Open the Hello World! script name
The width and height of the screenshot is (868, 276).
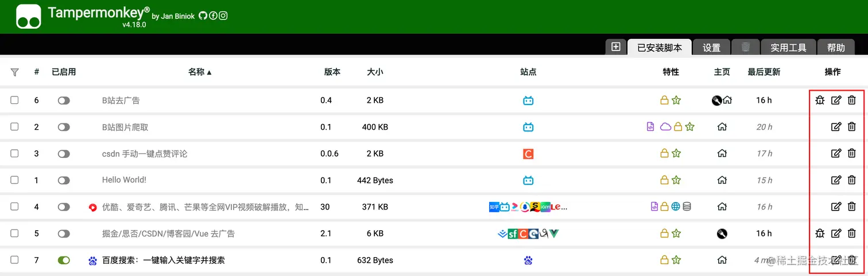[124, 180]
